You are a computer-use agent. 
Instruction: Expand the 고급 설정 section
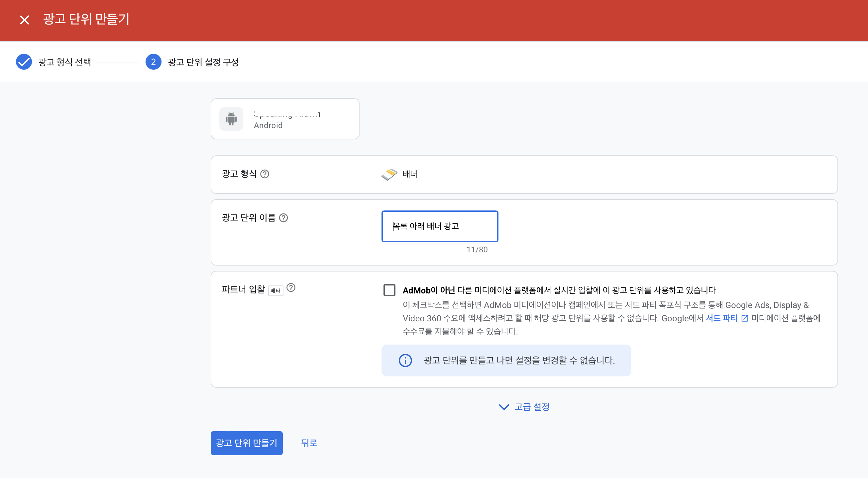[532, 407]
